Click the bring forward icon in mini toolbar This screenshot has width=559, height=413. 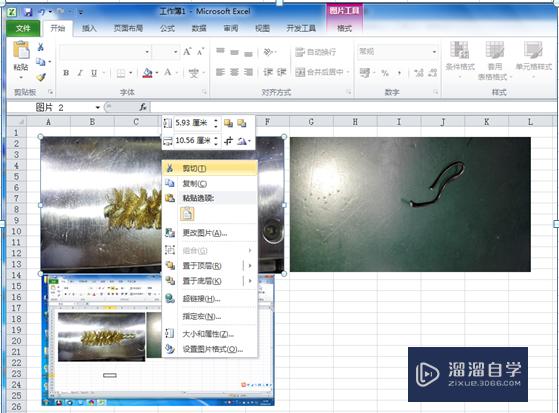point(228,123)
